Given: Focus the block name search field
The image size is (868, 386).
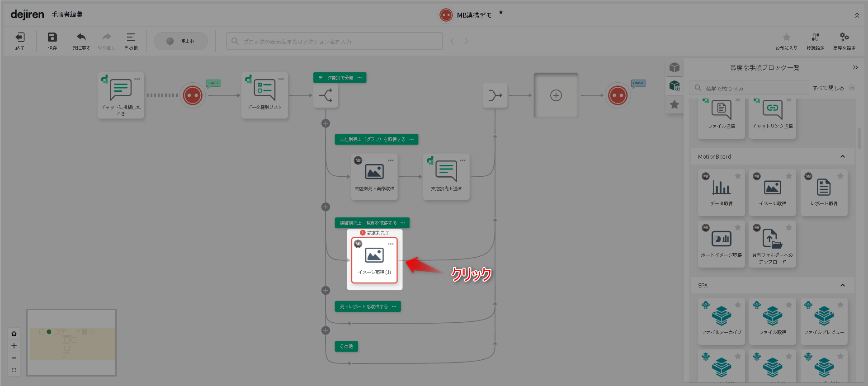Looking at the screenshot, I should (335, 41).
